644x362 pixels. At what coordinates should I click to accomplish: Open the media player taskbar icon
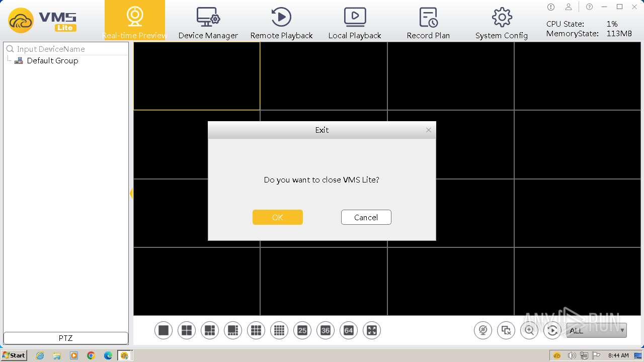point(74,355)
